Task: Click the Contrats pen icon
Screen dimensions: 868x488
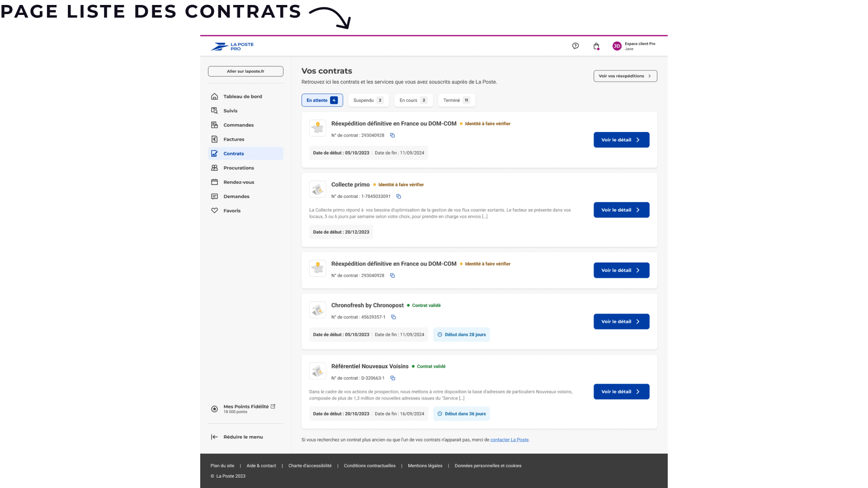Action: tap(215, 154)
